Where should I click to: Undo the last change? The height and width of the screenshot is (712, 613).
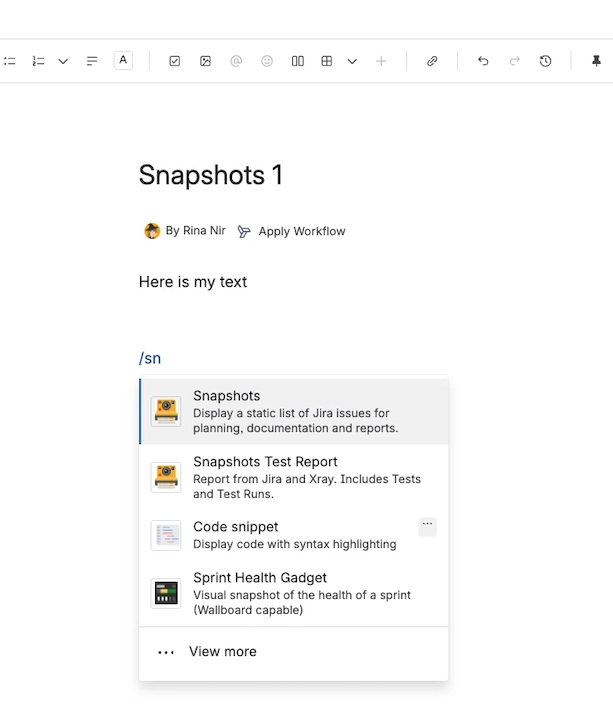pyautogui.click(x=483, y=61)
